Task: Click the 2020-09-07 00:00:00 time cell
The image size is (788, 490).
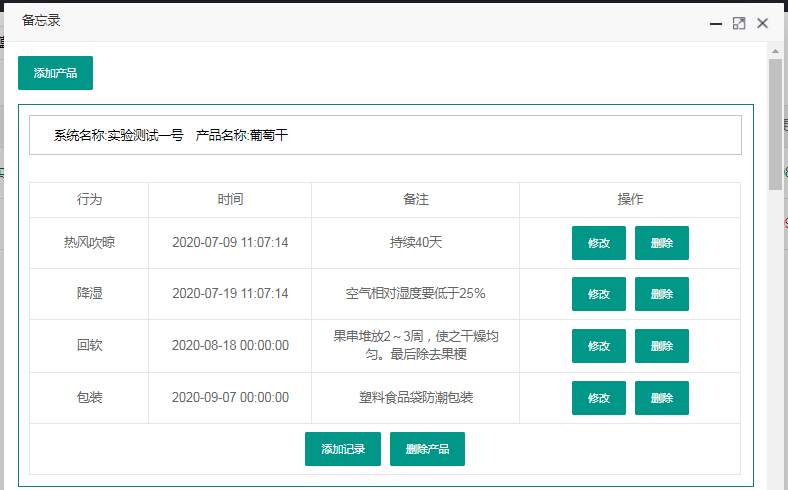Action: tap(230, 397)
